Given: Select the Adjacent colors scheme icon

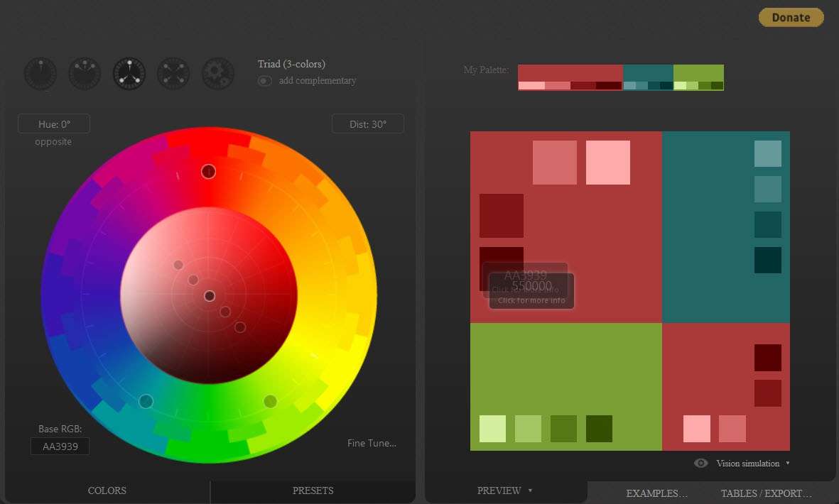Looking at the screenshot, I should [85, 73].
